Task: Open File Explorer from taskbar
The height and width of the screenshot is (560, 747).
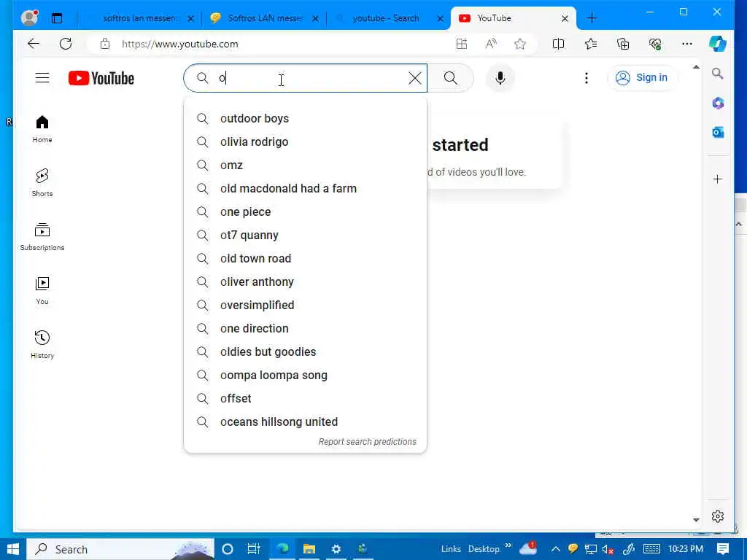Action: tap(309, 550)
